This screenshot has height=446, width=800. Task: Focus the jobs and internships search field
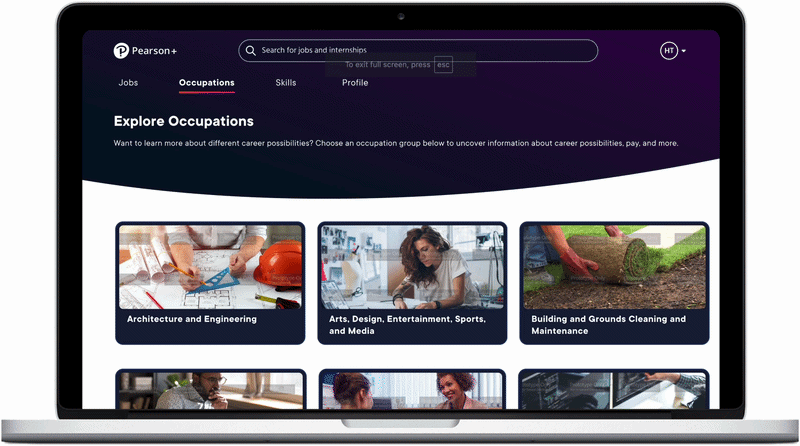(418, 51)
